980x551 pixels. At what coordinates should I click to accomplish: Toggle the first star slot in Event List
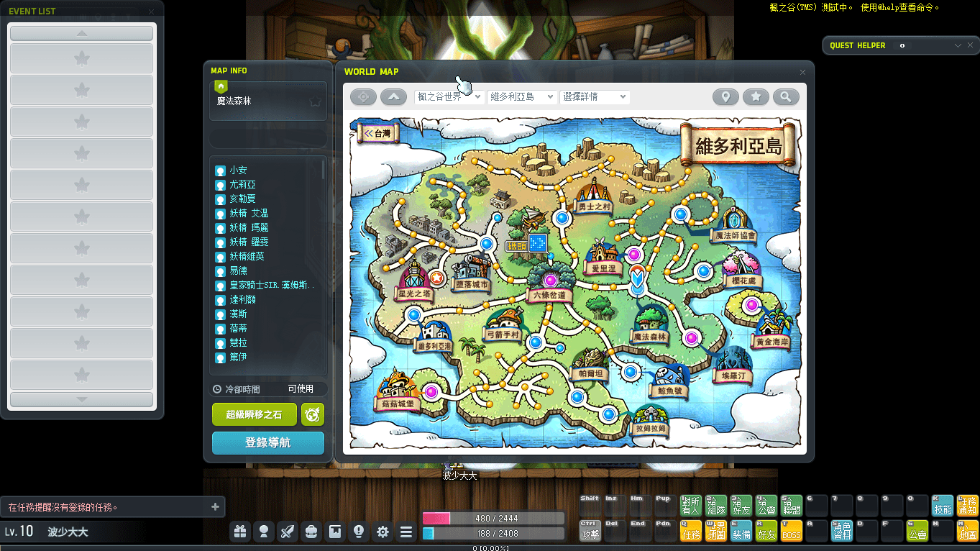click(81, 58)
